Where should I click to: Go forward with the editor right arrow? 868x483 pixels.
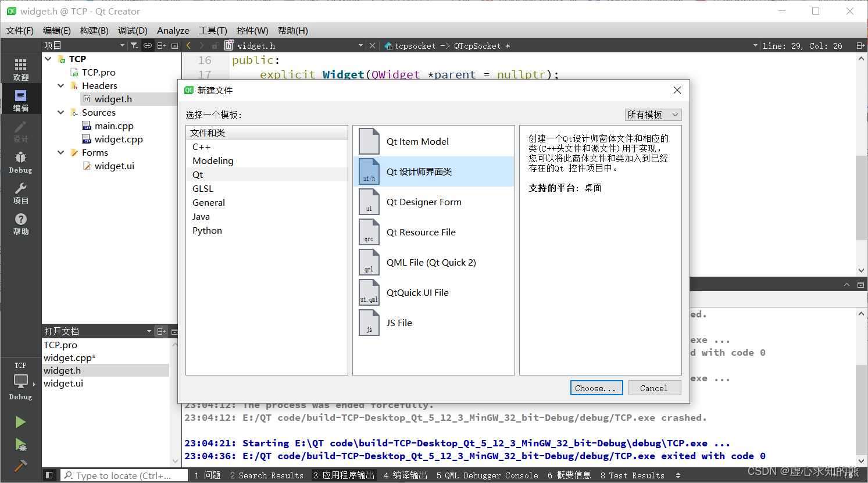tap(201, 45)
